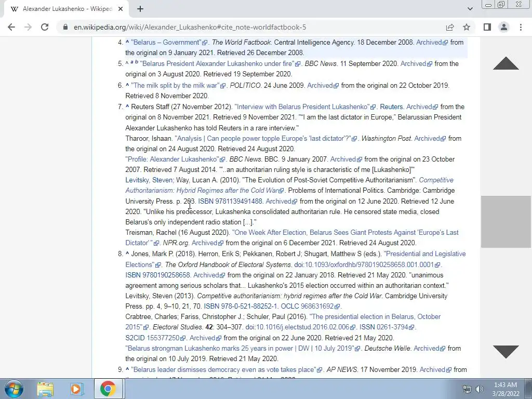This screenshot has height=399, width=532.
Task: Select the Alexander Lukashenko Wikipedia tab
Action: pyautogui.click(x=66, y=9)
